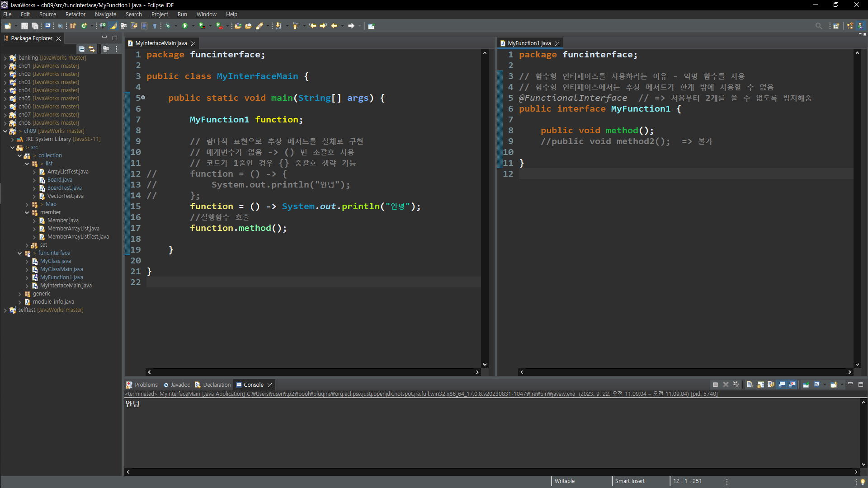This screenshot has width=868, height=488.
Task: Collapse the ch09 project tree node
Action: point(5,131)
